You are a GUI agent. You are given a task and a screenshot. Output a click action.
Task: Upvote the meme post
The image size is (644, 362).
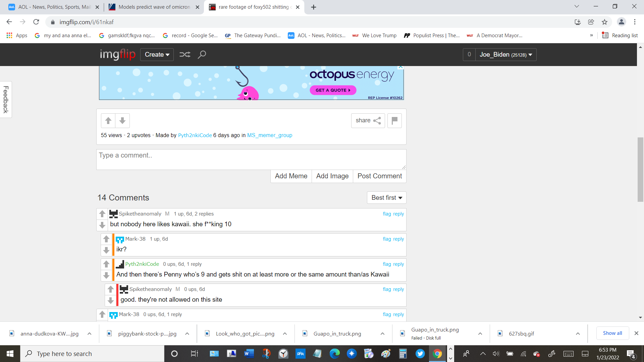click(108, 121)
